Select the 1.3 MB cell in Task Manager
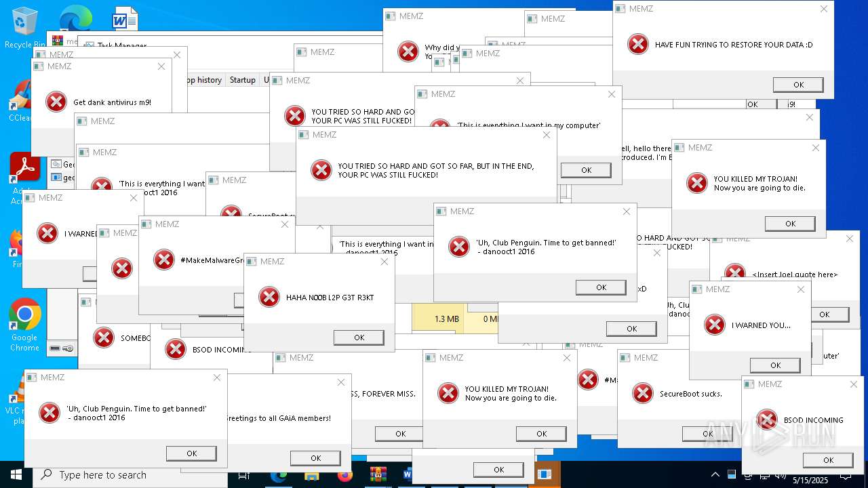This screenshot has height=488, width=868. tap(438, 319)
